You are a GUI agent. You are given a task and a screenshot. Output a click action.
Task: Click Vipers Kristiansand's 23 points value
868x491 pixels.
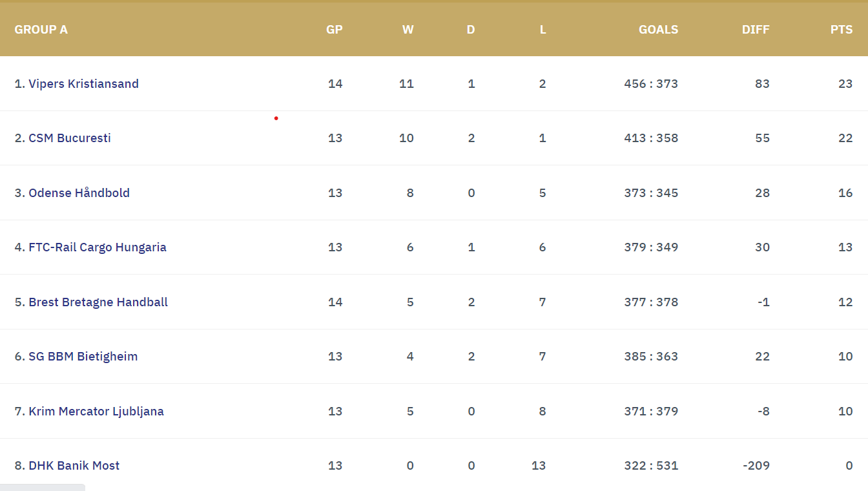pos(845,84)
